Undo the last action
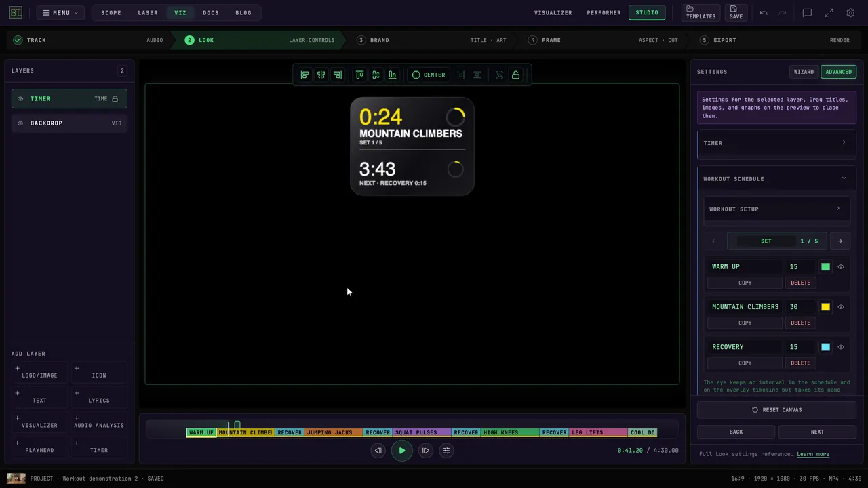 (x=764, y=13)
